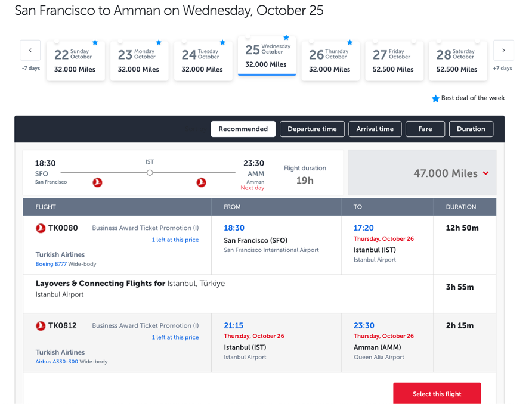This screenshot has height=404, width=532.
Task: Click the Istanbul layover stop marker
Action: click(x=150, y=173)
